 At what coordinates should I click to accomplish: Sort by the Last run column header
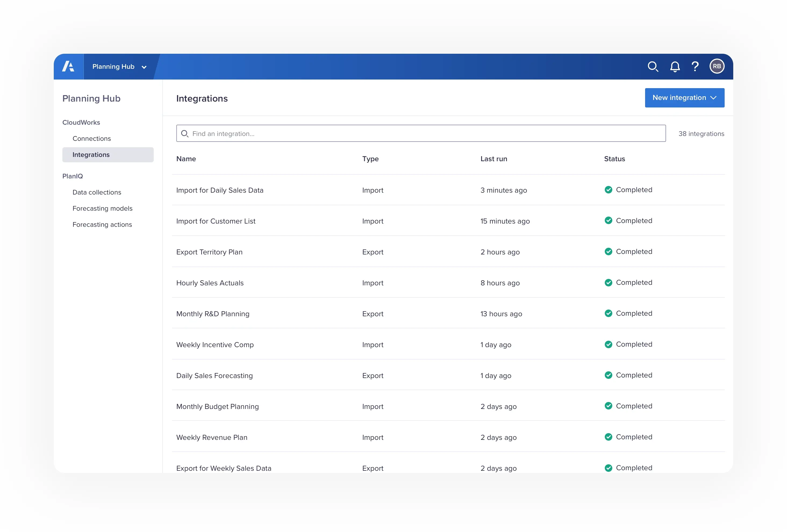click(x=493, y=159)
